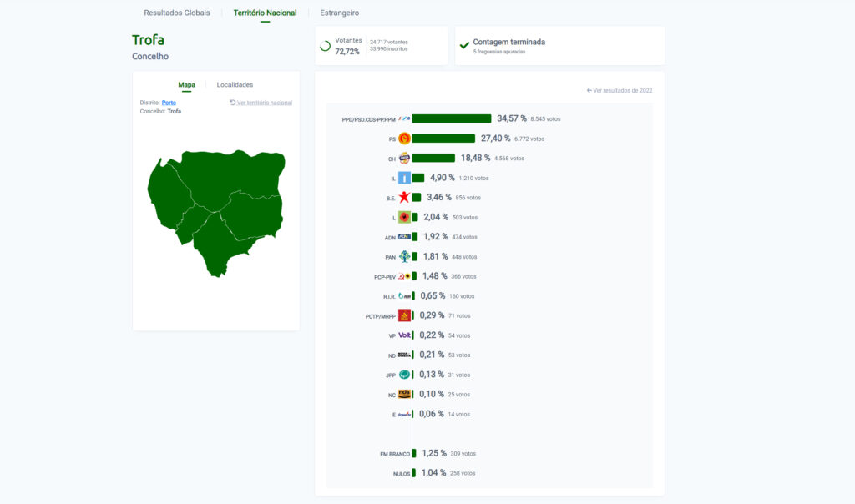The width and height of the screenshot is (855, 504).
Task: Click the L party logo icon
Action: point(404,217)
